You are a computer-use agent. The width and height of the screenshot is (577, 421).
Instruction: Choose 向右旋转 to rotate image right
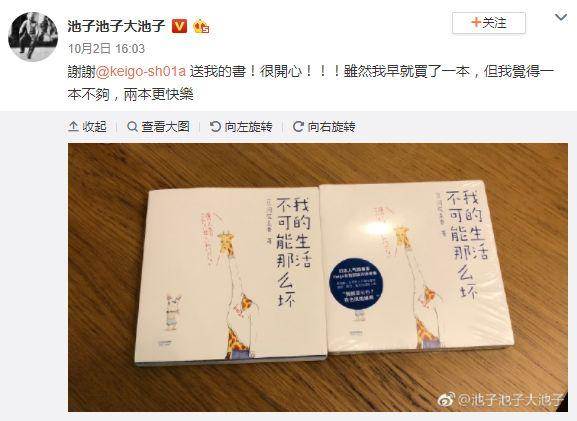(332, 127)
